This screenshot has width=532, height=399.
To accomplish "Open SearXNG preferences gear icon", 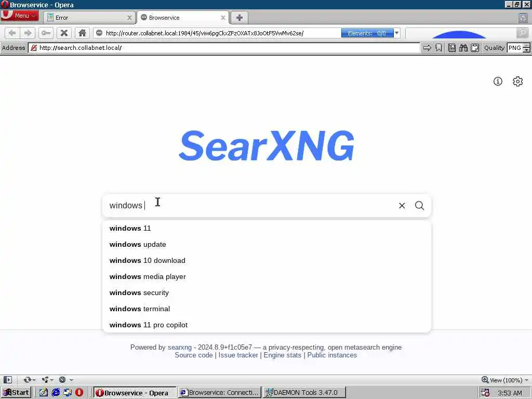I will coord(518,82).
